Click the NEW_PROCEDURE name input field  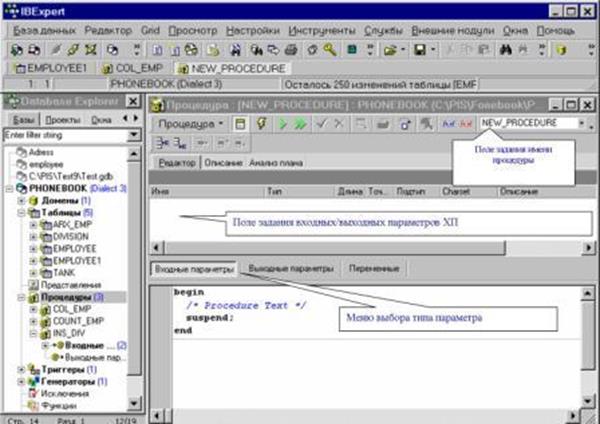(526, 123)
